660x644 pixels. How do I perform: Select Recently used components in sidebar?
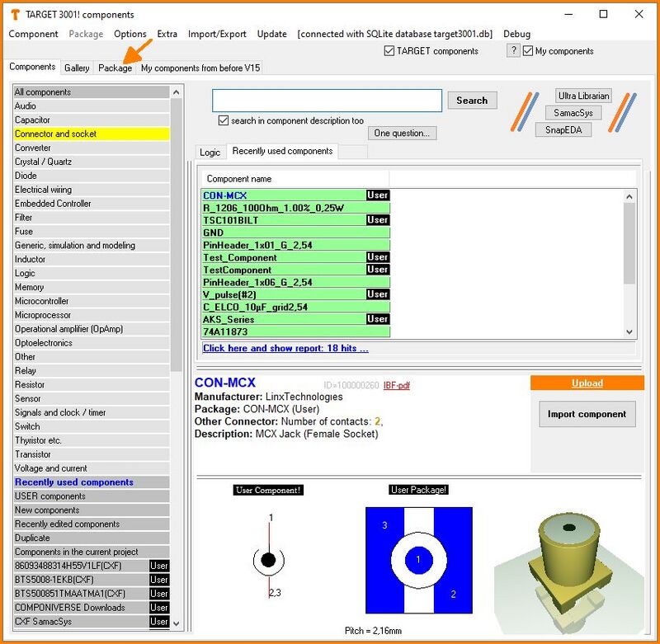coord(92,482)
